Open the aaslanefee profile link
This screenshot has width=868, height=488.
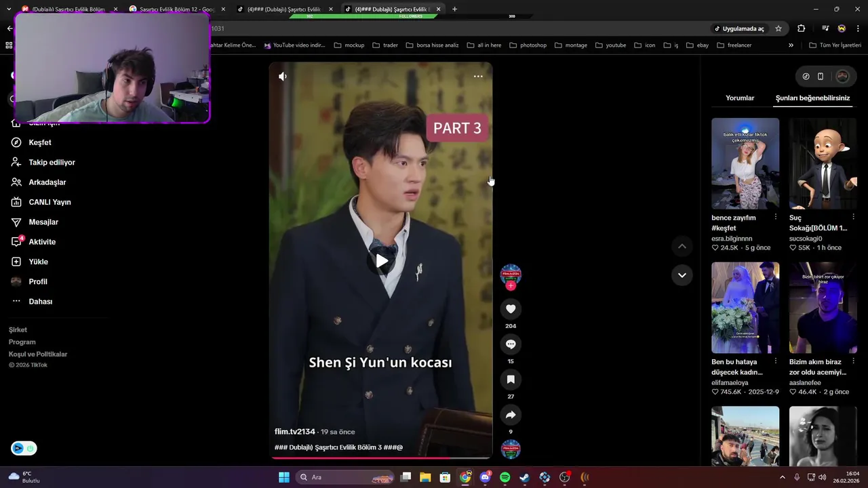click(805, 383)
